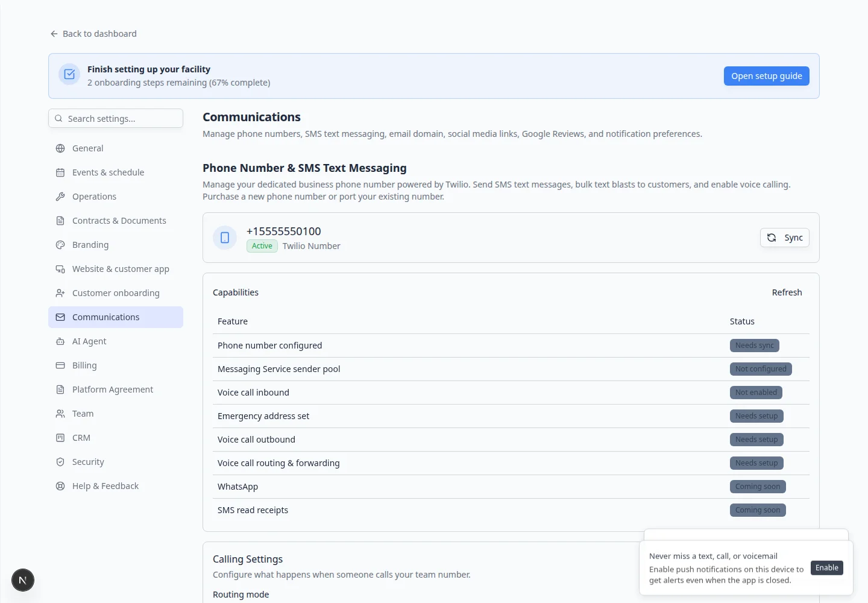868x603 pixels.
Task: Click the refresh arrows icon on the Sync button
Action: 772,238
